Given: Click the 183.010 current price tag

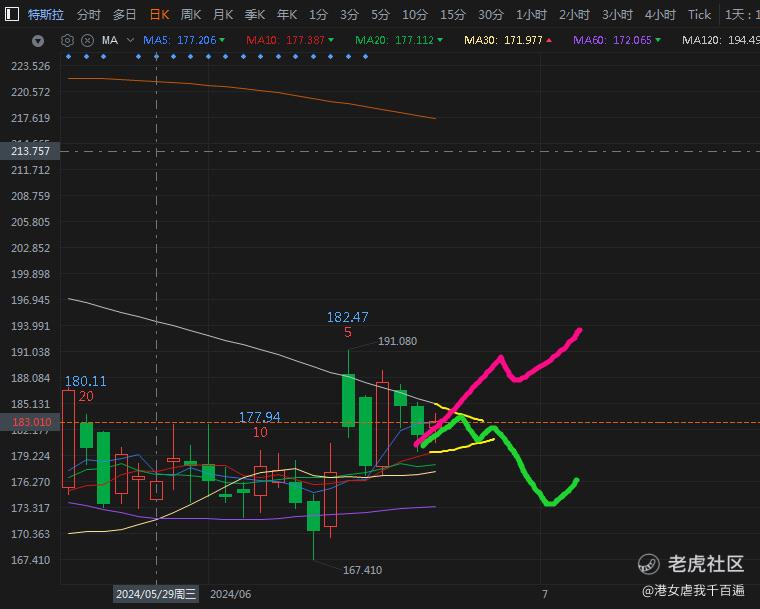Looking at the screenshot, I should click(x=30, y=422).
